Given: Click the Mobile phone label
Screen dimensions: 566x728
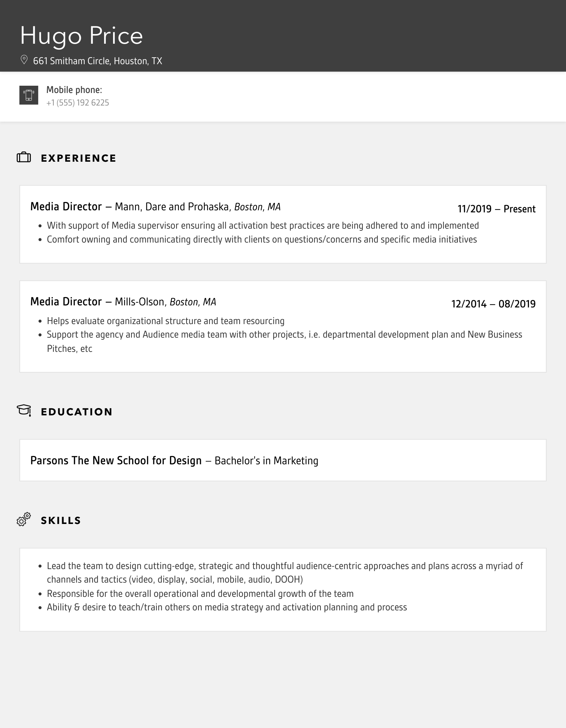Looking at the screenshot, I should click(x=74, y=90).
